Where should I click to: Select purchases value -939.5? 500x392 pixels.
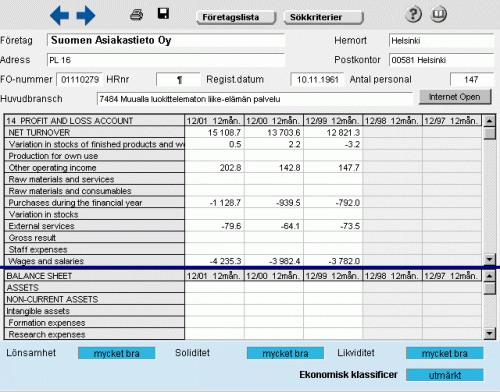click(x=274, y=203)
